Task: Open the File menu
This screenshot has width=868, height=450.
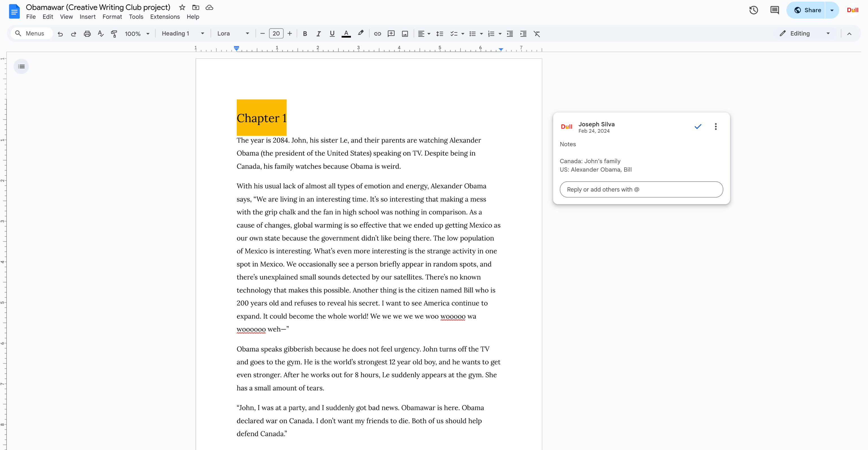Action: tap(31, 17)
